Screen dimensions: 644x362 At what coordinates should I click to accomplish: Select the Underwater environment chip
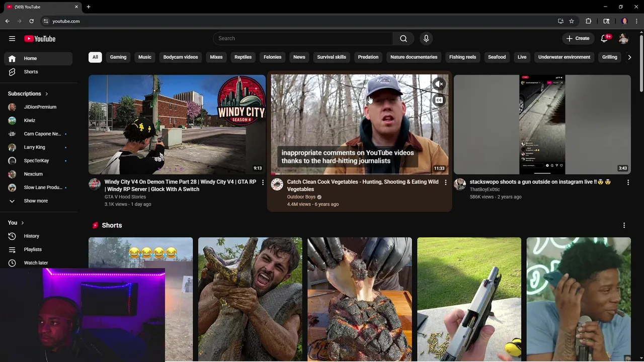(x=564, y=57)
